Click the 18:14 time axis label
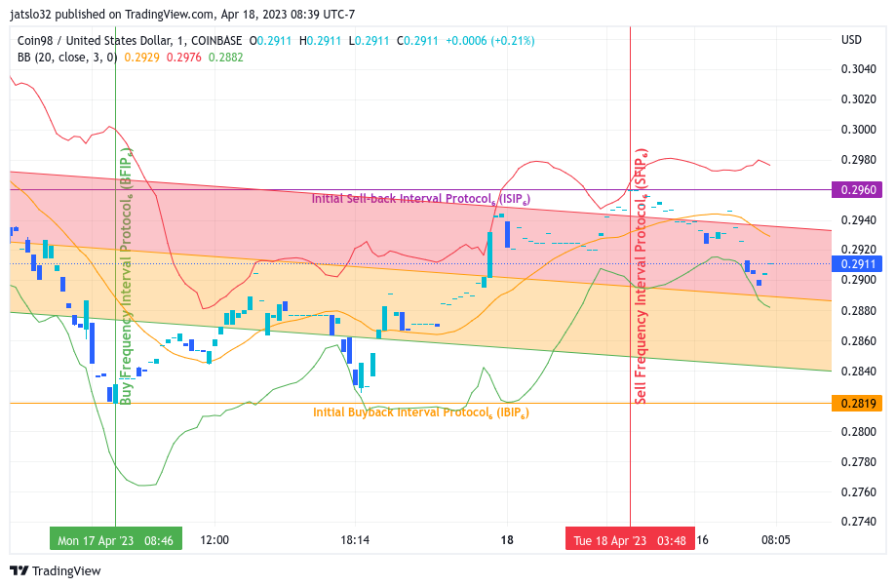This screenshot has width=896, height=588. coord(355,540)
